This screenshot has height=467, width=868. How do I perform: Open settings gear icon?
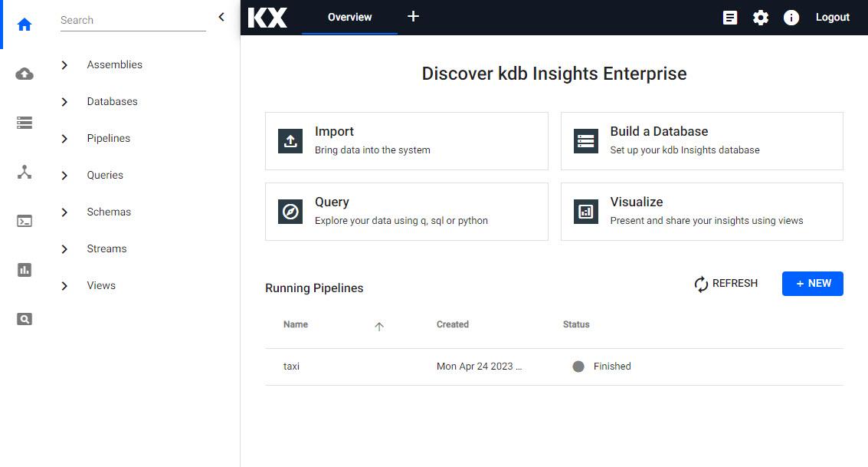761,18
